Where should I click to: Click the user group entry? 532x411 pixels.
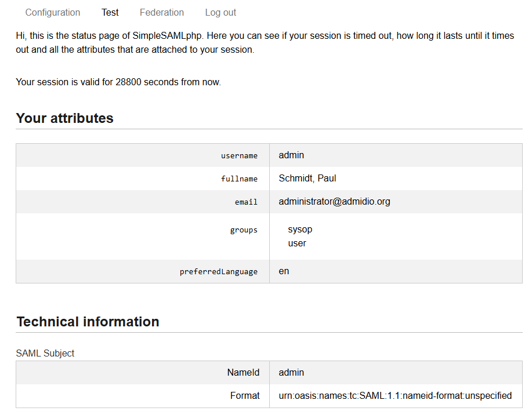tap(297, 243)
